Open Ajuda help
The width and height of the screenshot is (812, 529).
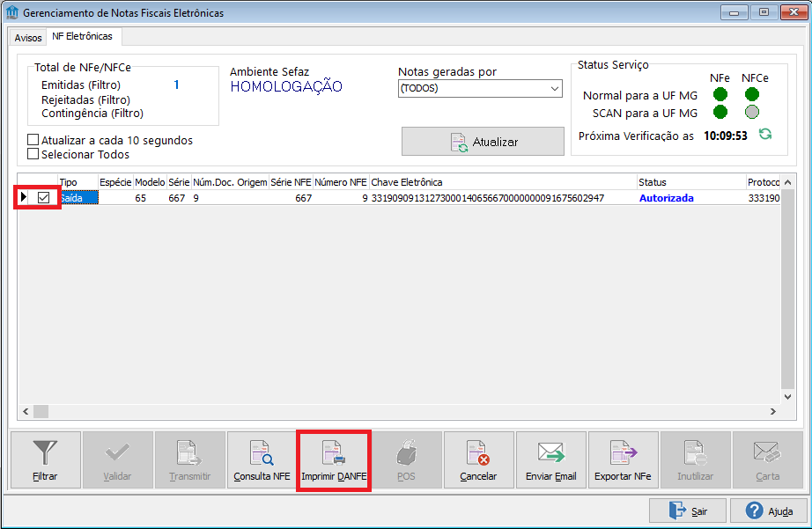(x=769, y=511)
